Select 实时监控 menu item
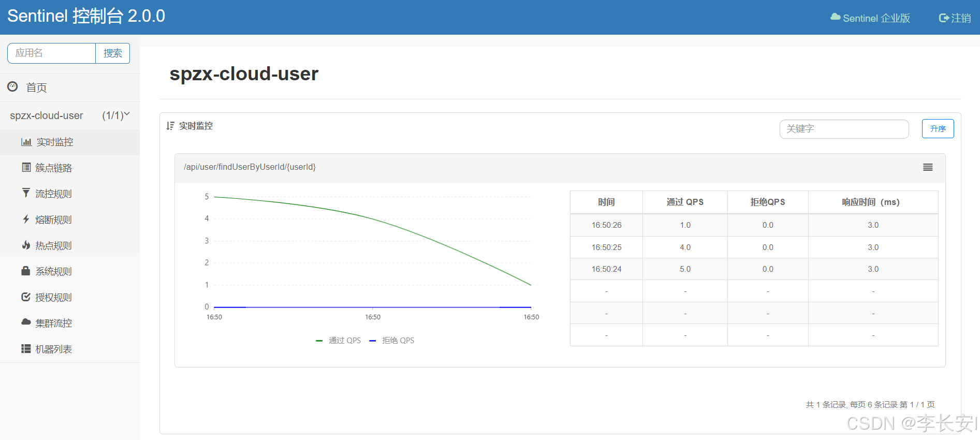This screenshot has width=980, height=440. click(x=70, y=142)
